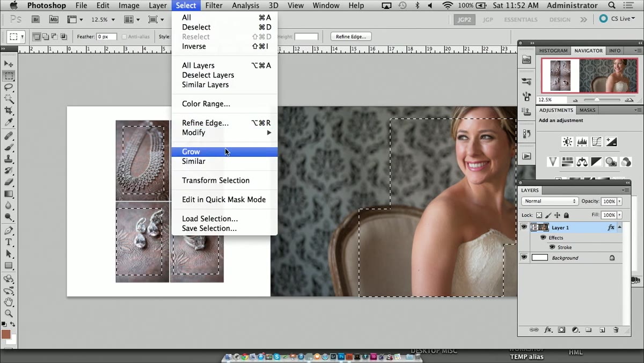The width and height of the screenshot is (644, 363).
Task: Click the Refine Edge... button
Action: (351, 37)
